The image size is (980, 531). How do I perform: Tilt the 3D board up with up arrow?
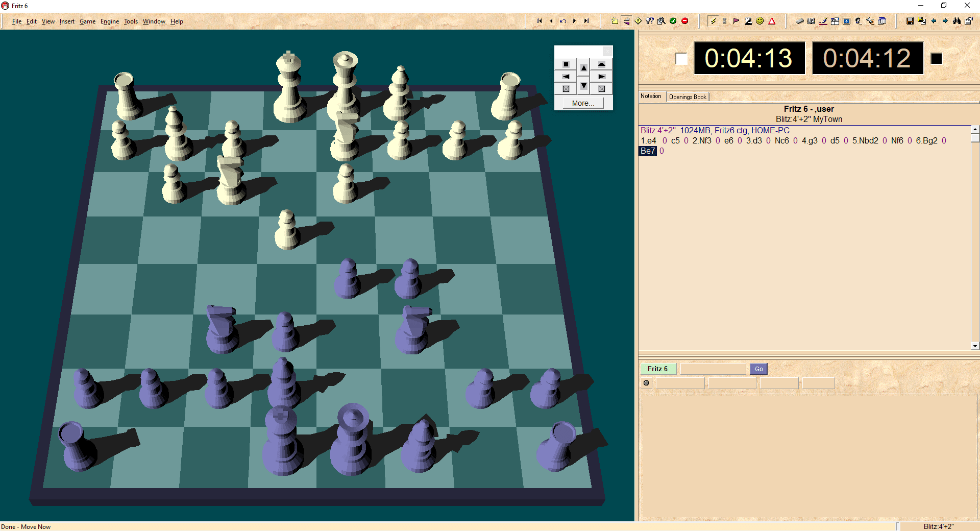tap(584, 67)
